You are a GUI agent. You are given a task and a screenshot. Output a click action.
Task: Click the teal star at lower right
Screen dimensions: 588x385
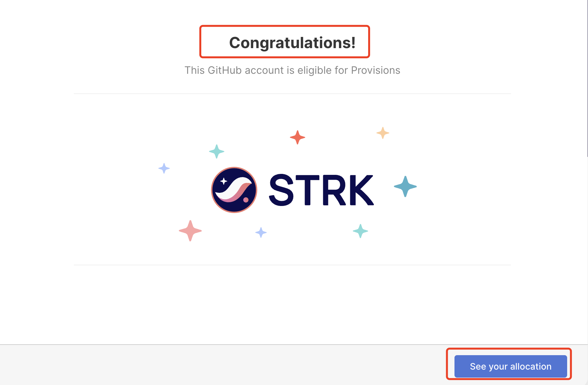tap(360, 231)
